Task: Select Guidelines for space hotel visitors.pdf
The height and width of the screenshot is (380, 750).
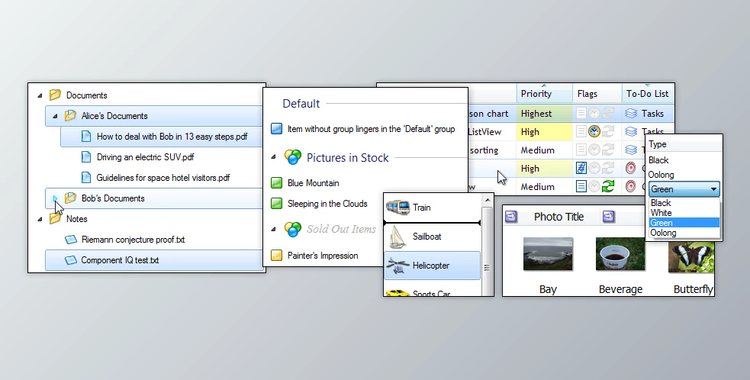Action: (163, 178)
